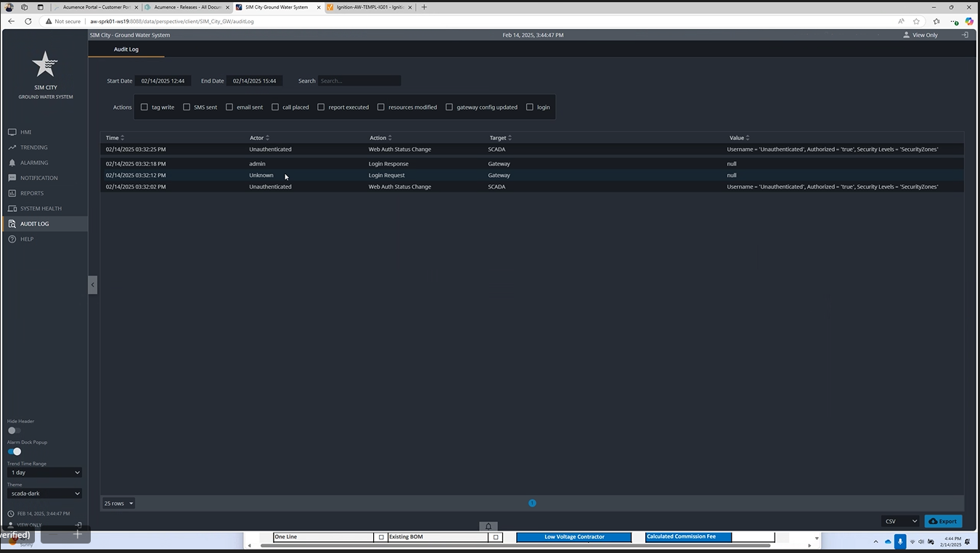The height and width of the screenshot is (553, 980).
Task: Collapse the sidebar with the arrow handle
Action: tap(92, 284)
